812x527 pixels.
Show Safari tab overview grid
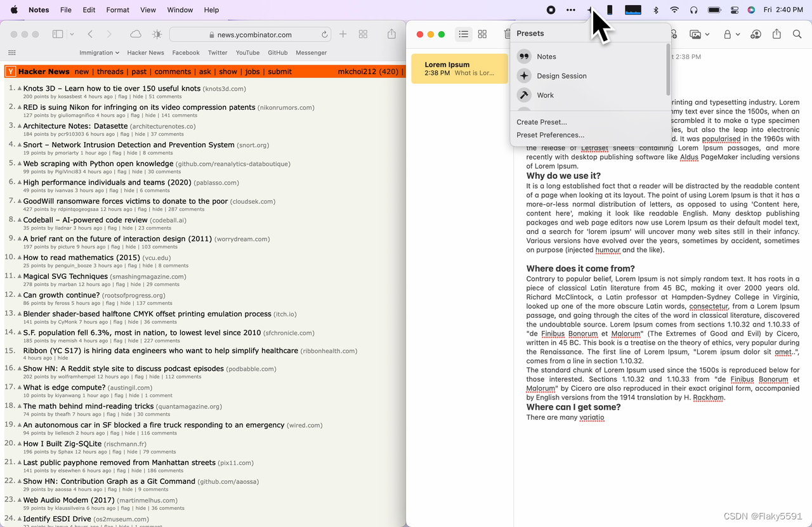coord(363,34)
